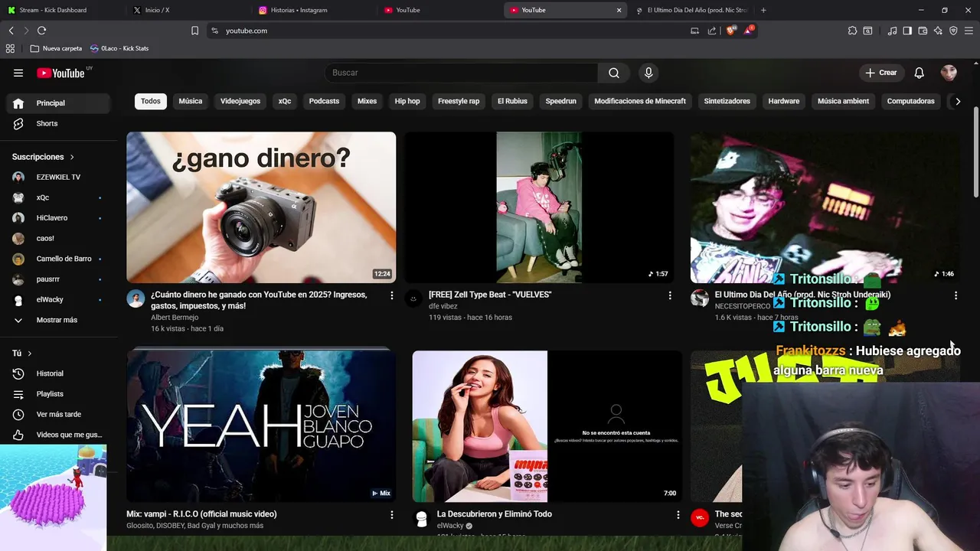Go back in browser history
This screenshot has height=551, width=980.
[x=11, y=31]
